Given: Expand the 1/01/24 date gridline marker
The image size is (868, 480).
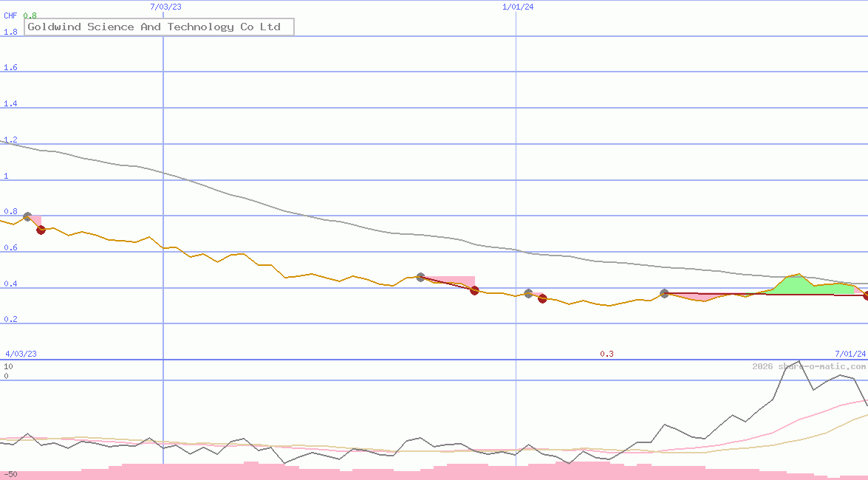Looking at the screenshot, I should click(519, 7).
